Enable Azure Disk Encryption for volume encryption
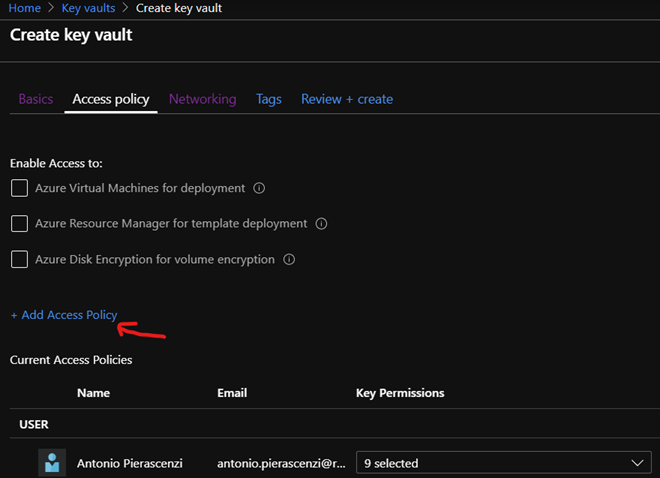This screenshot has height=478, width=660. pyautogui.click(x=19, y=259)
